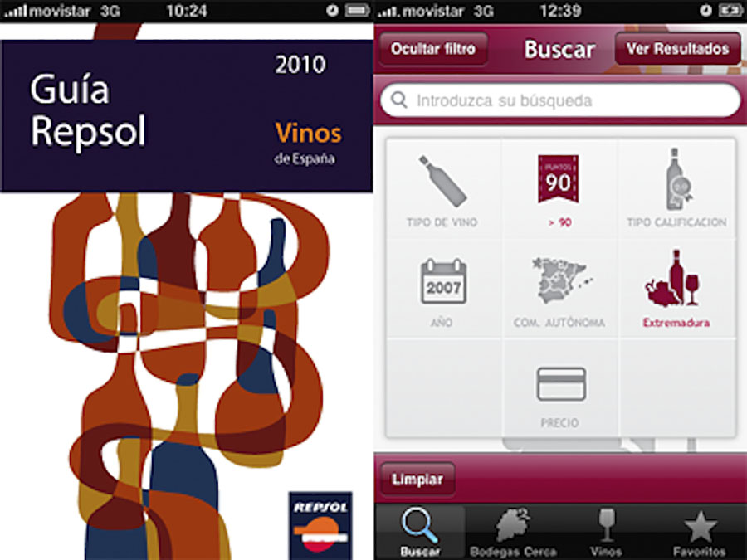The image size is (747, 560).
Task: Tap the Repsol logo on splash screen
Action: (x=320, y=526)
